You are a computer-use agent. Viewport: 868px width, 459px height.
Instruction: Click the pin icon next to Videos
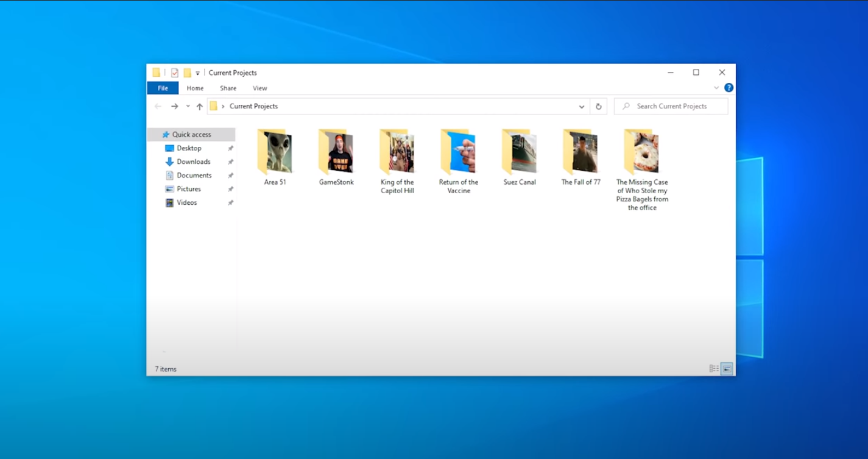point(230,203)
